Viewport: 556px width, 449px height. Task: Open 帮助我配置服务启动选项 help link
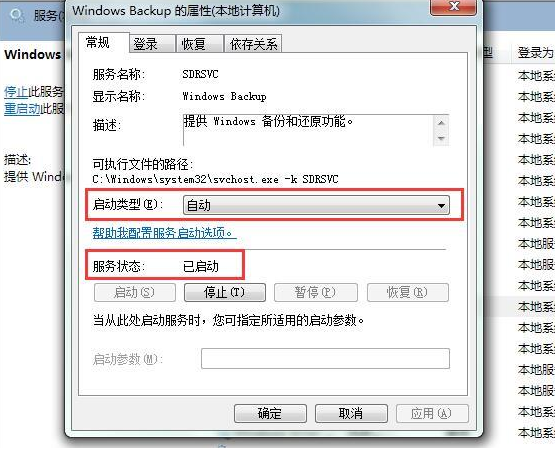click(x=163, y=233)
